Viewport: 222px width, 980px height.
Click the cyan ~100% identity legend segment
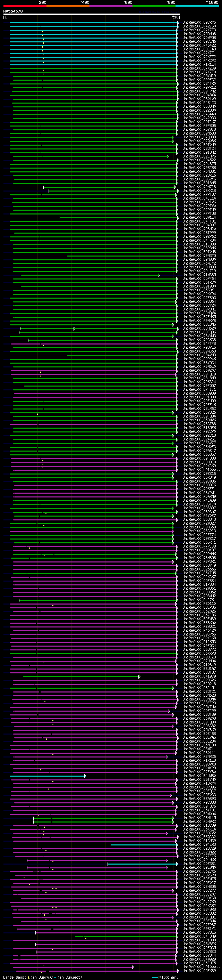click(x=197, y=6)
